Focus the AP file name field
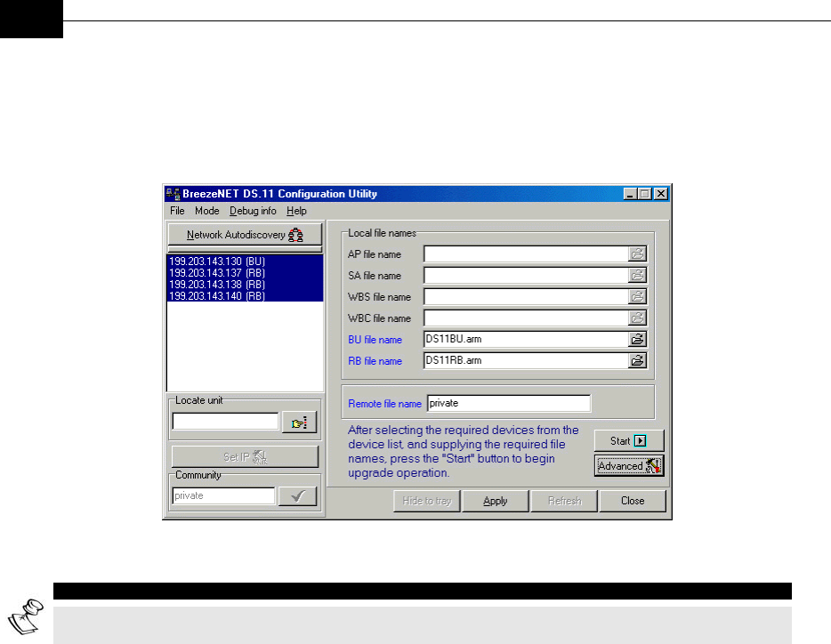This screenshot has width=831, height=644. pos(526,254)
